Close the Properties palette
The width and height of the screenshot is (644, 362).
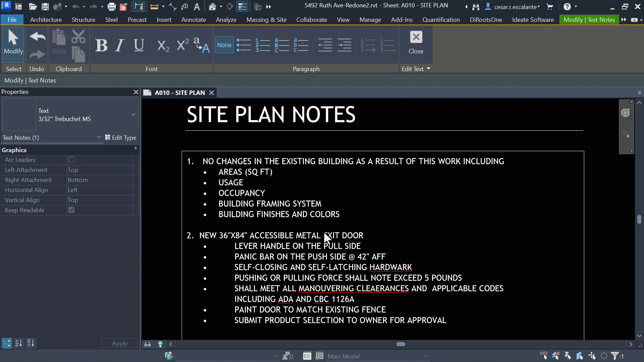(136, 92)
